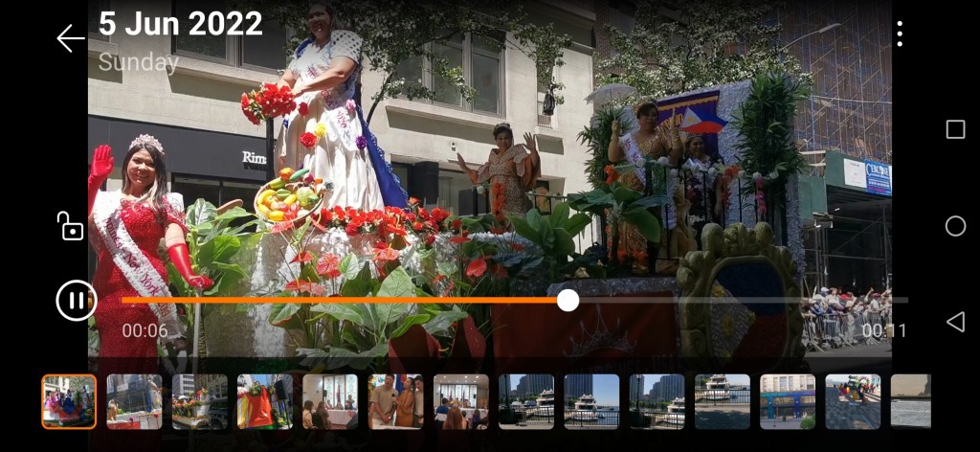This screenshot has width=980, height=452.
Task: Toggle the screen lock icon
Action: 71,226
